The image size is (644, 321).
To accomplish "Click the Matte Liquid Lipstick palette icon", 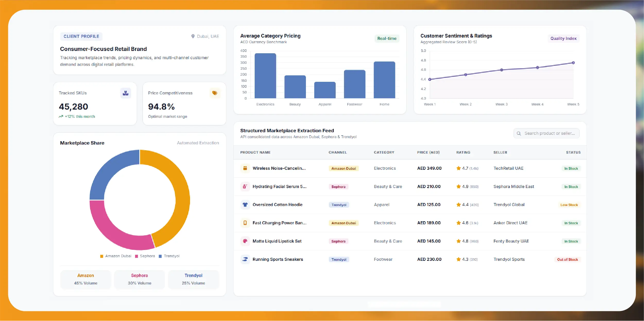I will pyautogui.click(x=245, y=241).
